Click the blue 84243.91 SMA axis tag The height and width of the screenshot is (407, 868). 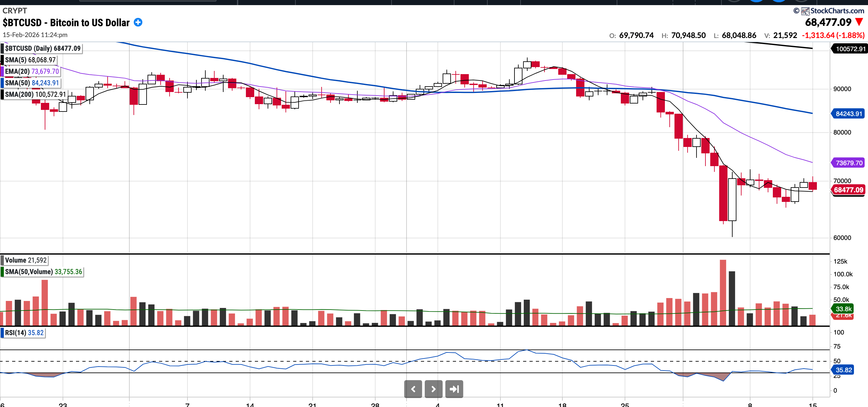pos(849,114)
